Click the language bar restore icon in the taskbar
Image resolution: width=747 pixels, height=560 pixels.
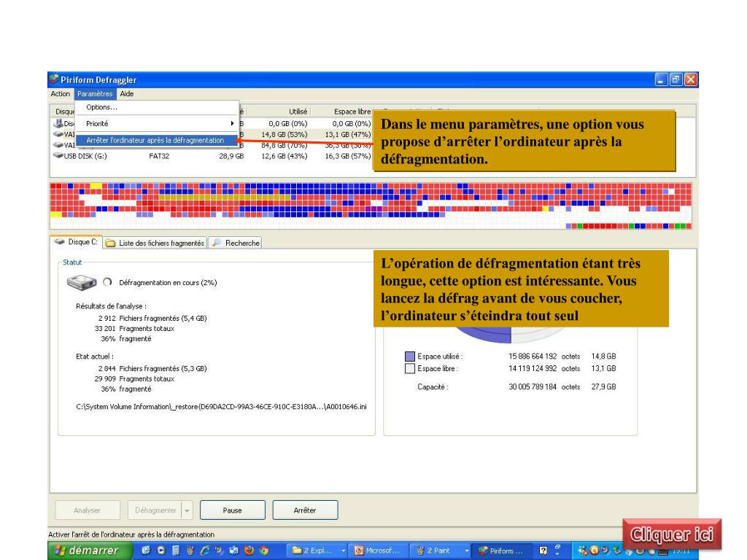[x=558, y=547]
